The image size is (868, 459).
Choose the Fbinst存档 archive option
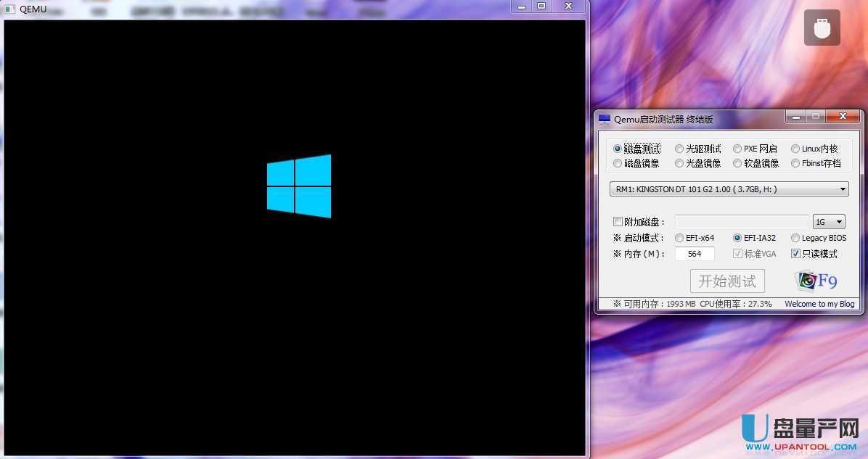(x=795, y=163)
